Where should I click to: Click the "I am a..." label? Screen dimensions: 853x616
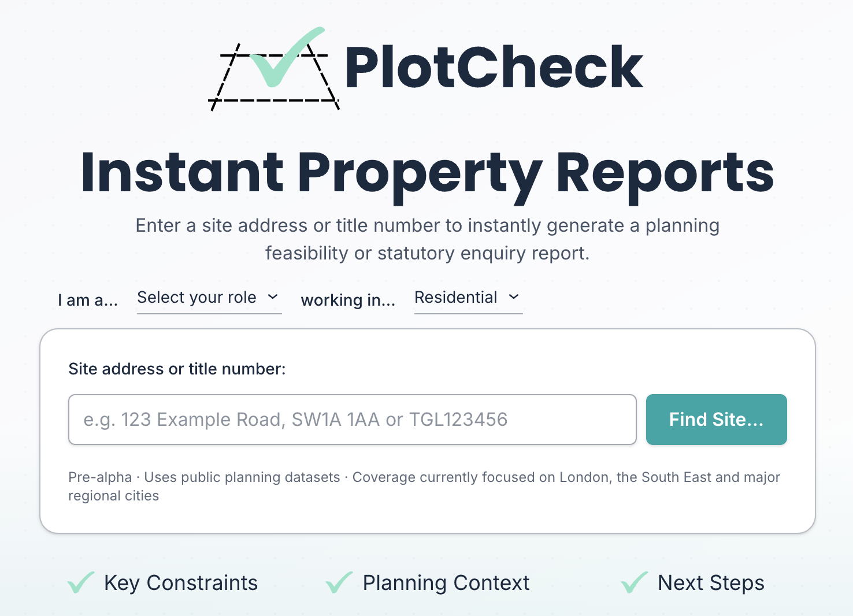(x=88, y=300)
